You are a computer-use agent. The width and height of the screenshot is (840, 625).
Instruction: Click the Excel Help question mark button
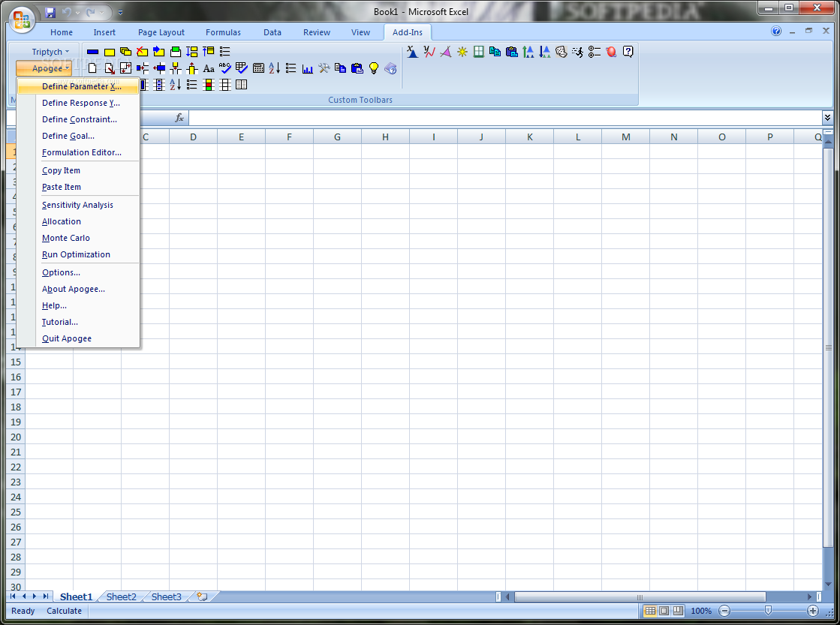point(775,31)
